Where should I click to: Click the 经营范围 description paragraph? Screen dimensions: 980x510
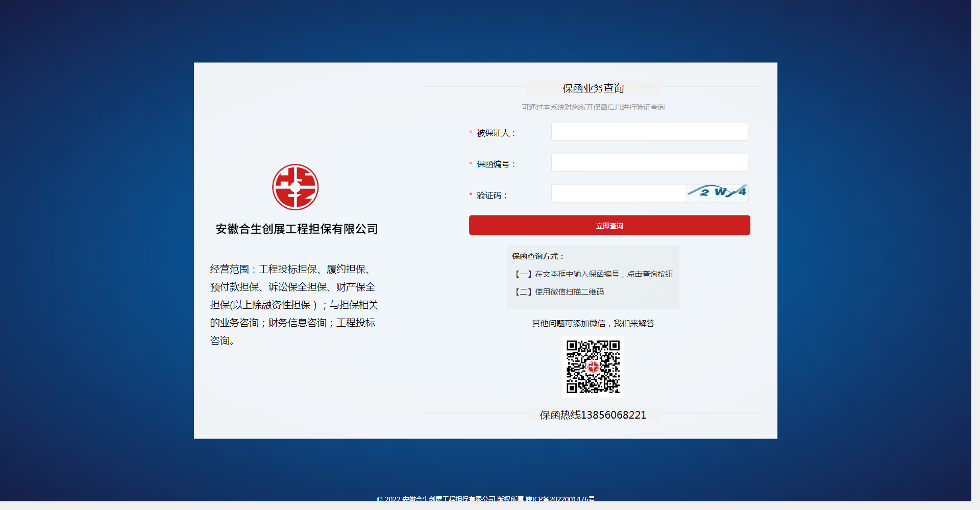pos(294,305)
